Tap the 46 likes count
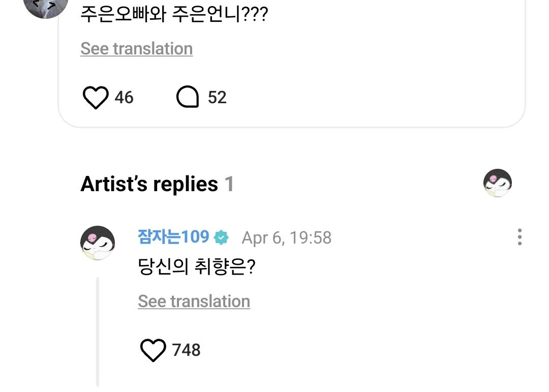Screen dimensions: 549x392 coord(124,98)
